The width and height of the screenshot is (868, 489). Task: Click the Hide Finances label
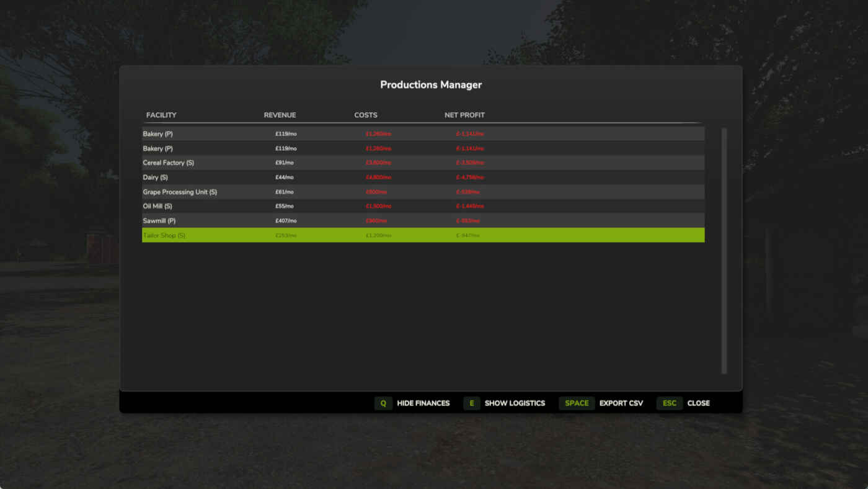[423, 403]
